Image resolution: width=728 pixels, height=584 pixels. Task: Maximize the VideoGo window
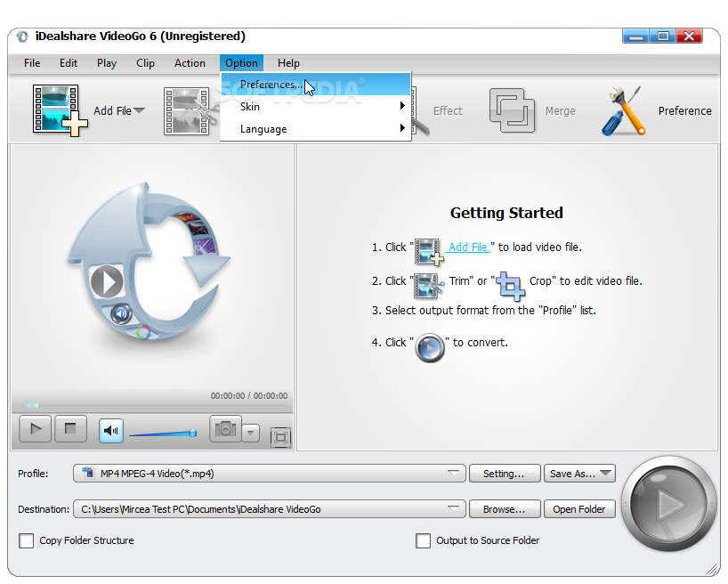pyautogui.click(x=663, y=36)
